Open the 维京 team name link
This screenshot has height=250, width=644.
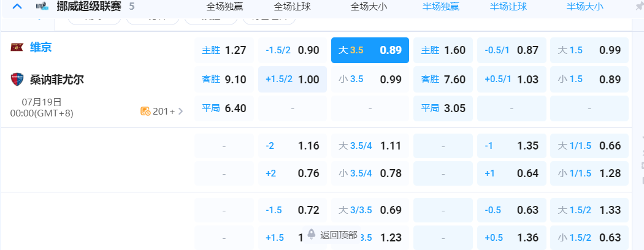coord(40,48)
